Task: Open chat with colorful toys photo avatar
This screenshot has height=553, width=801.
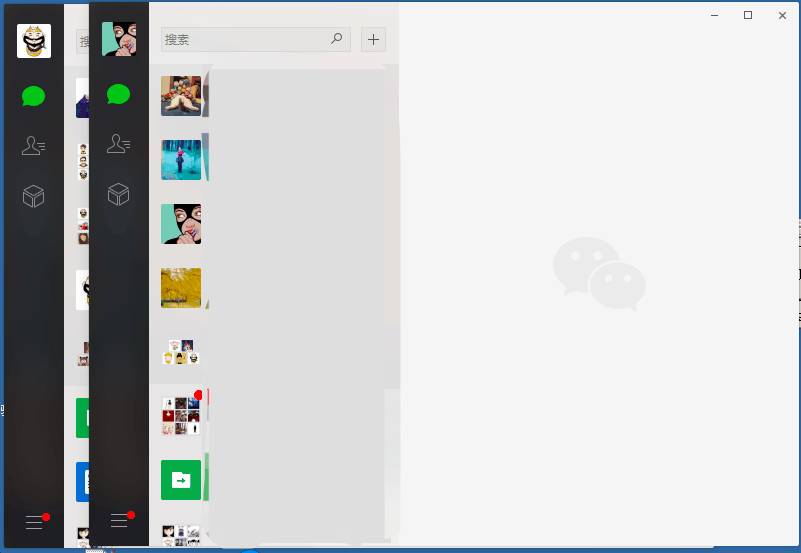Action: [x=181, y=96]
